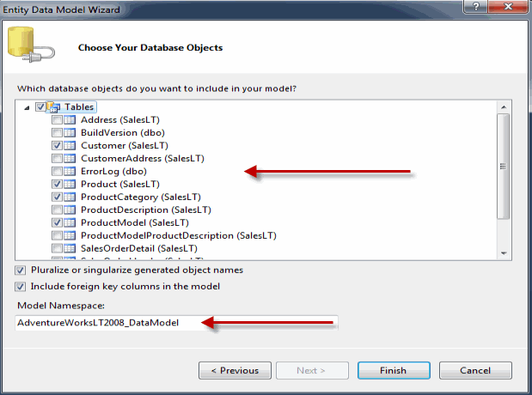Click the Model Namespace text field

pos(176,323)
